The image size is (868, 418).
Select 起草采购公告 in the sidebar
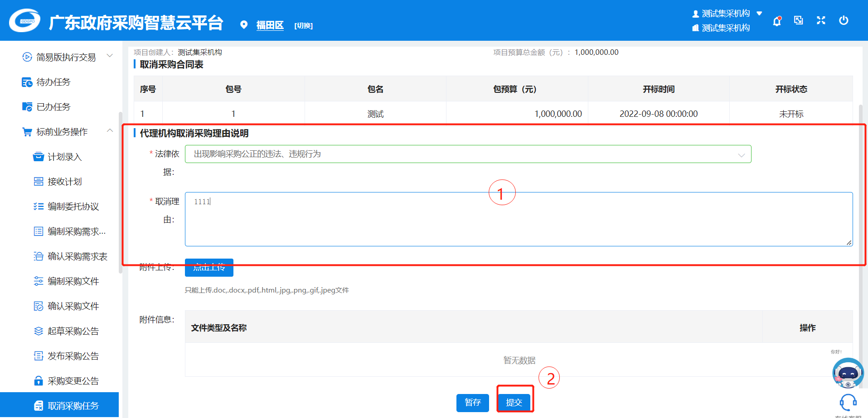(73, 331)
